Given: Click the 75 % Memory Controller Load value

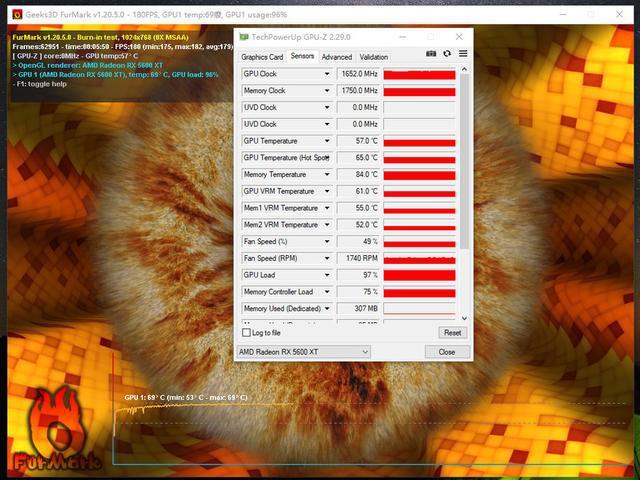Looking at the screenshot, I should point(358,292).
